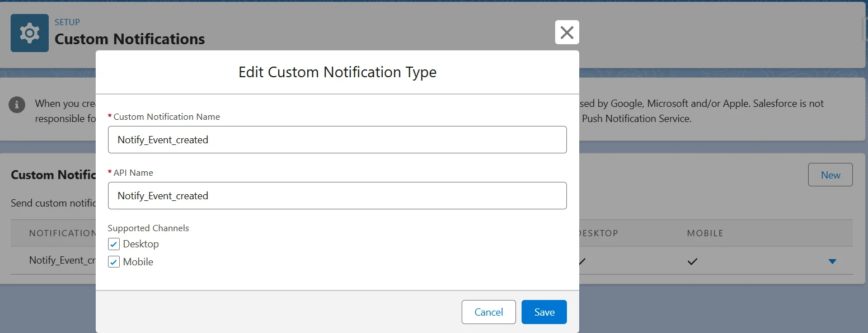
Task: Click the Desktop checkmark in the table row
Action: (x=582, y=261)
